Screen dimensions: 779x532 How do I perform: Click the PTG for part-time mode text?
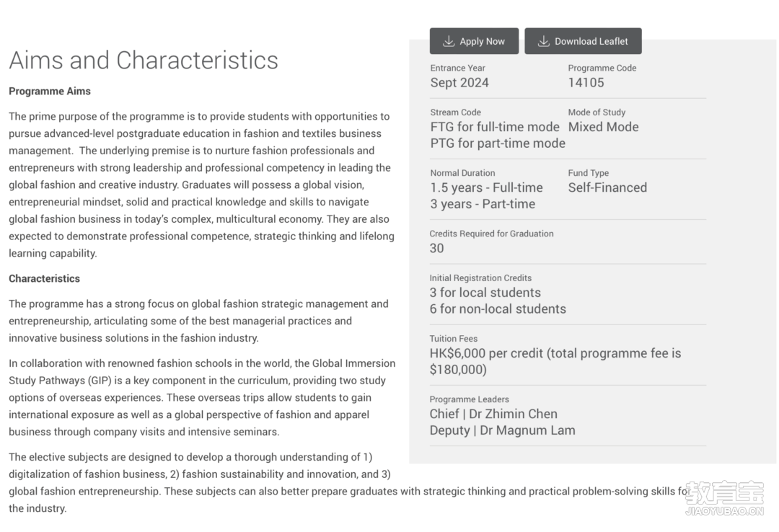coord(498,143)
